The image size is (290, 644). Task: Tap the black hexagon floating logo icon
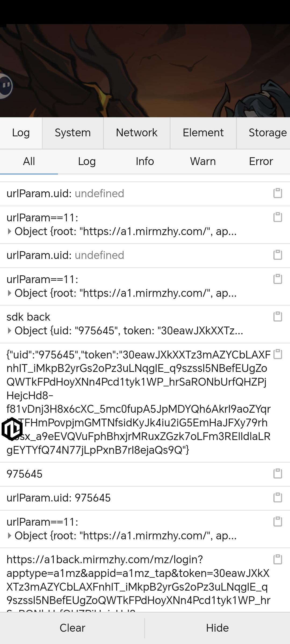coord(12,429)
